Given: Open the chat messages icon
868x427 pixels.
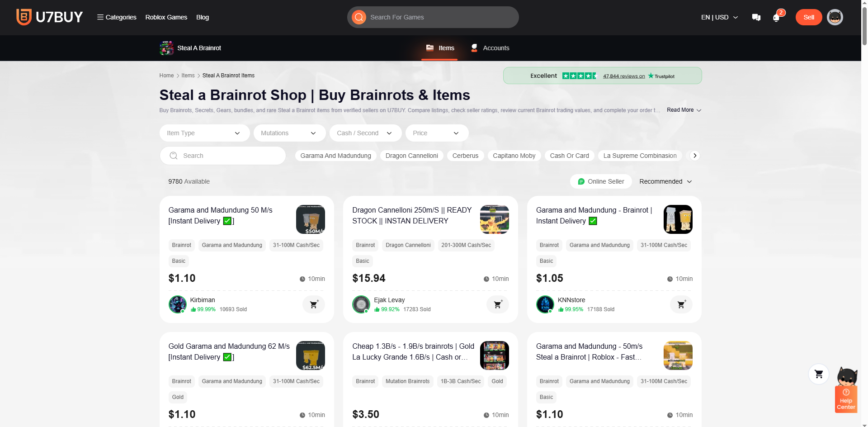Looking at the screenshot, I should click(x=756, y=17).
